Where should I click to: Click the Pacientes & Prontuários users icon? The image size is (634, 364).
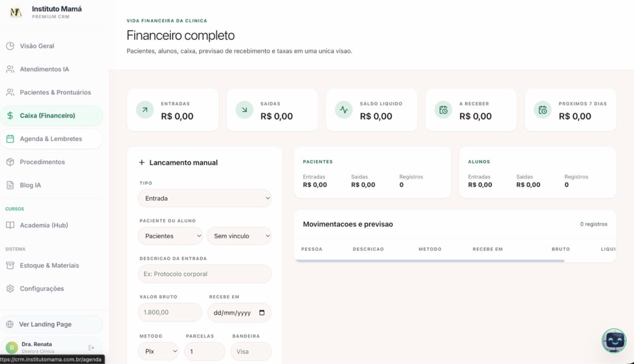pyautogui.click(x=10, y=92)
